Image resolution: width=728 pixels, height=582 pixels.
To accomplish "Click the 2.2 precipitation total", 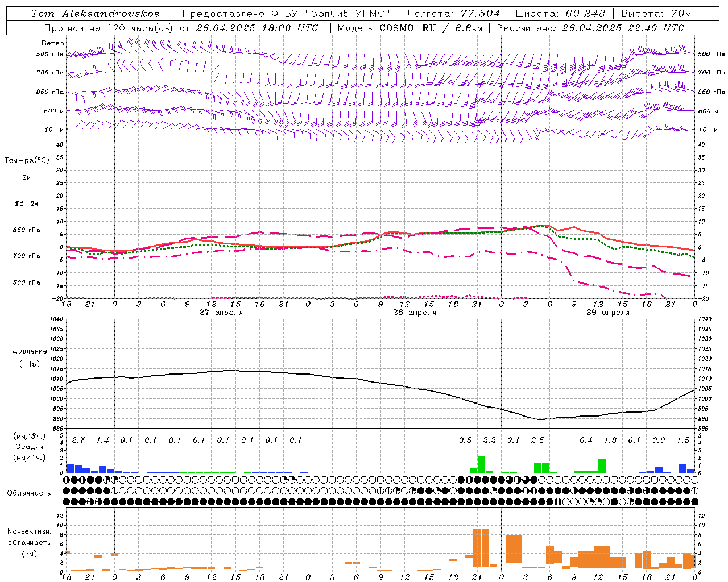I will point(489,440).
